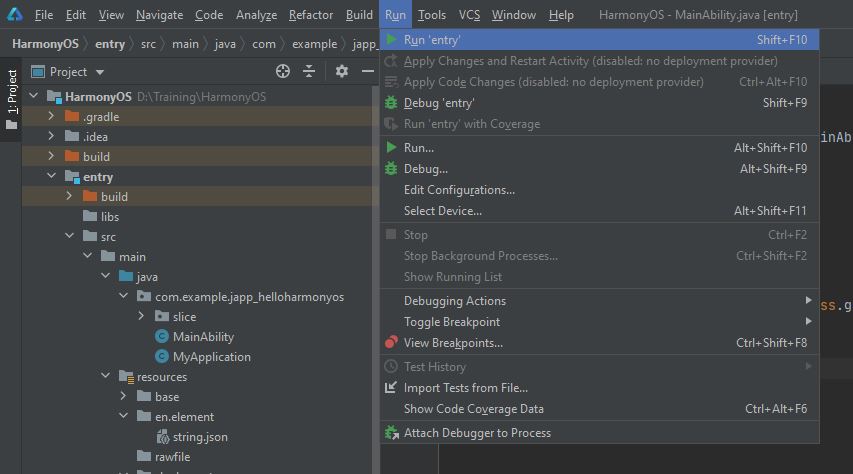853x474 pixels.
Task: Select Edit Configurations... menu entry
Action: [x=599, y=190]
